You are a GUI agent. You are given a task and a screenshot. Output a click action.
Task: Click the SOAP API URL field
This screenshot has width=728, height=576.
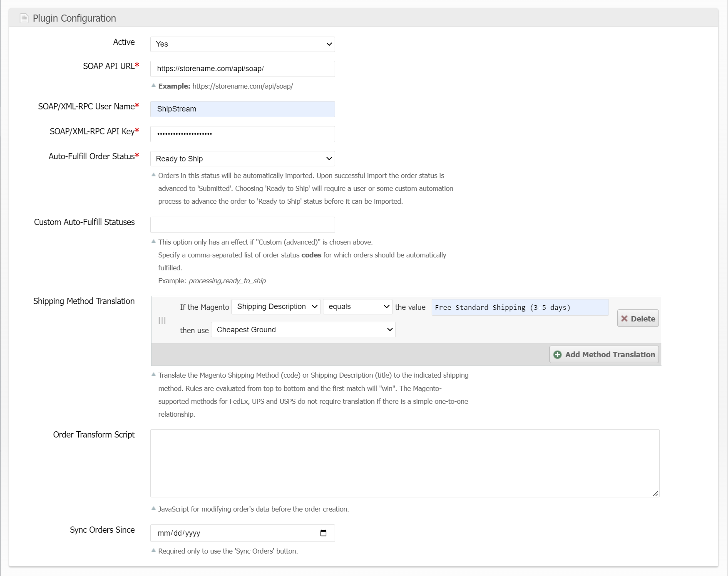coord(242,69)
